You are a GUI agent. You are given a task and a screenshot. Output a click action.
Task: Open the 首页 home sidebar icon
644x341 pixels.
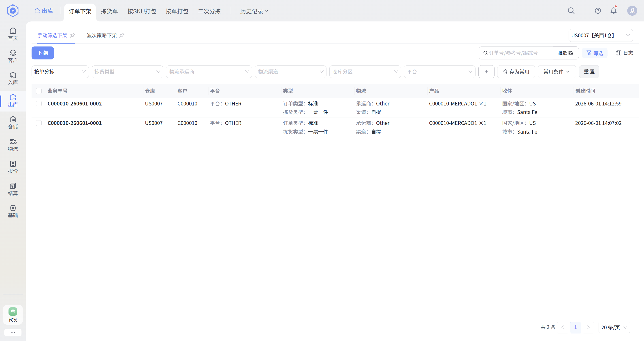click(x=13, y=34)
